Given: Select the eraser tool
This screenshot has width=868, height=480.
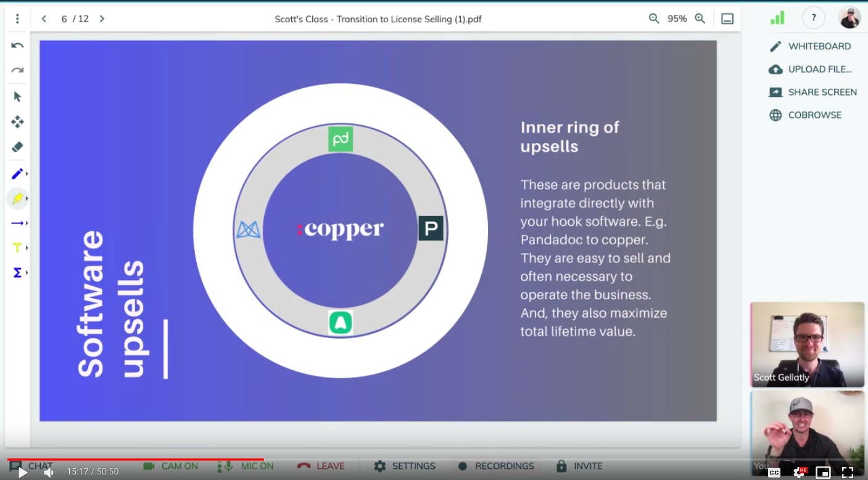Looking at the screenshot, I should 17,147.
